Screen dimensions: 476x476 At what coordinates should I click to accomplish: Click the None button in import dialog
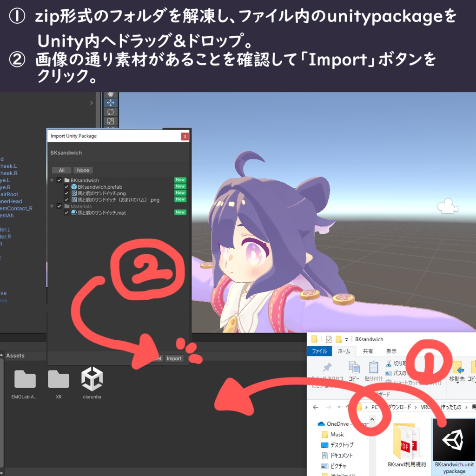83,170
